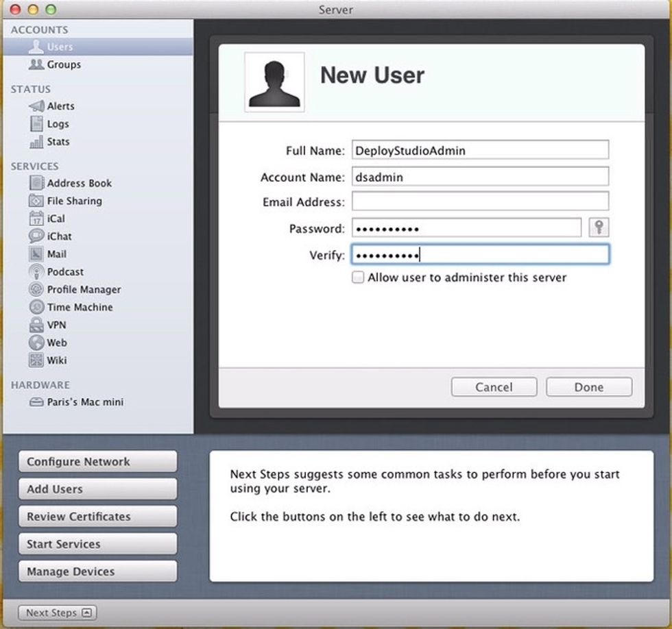672x629 pixels.
Task: Select Groups in the Accounts section
Action: tap(63, 64)
